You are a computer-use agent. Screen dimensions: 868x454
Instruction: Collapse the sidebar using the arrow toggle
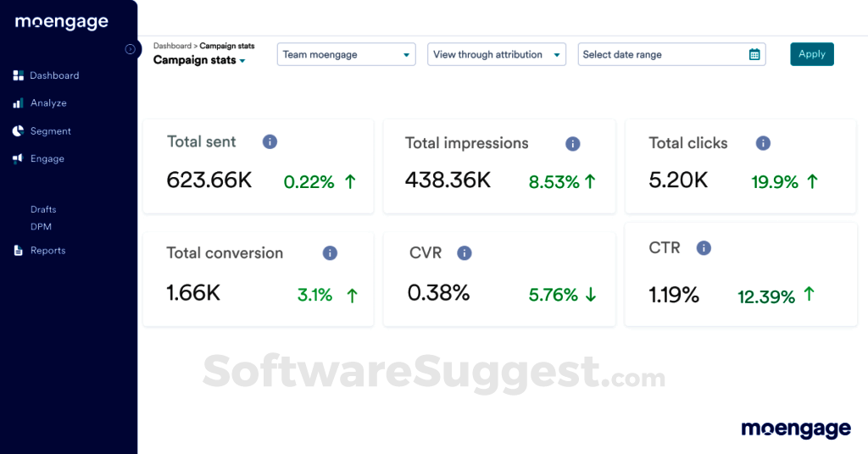point(131,49)
